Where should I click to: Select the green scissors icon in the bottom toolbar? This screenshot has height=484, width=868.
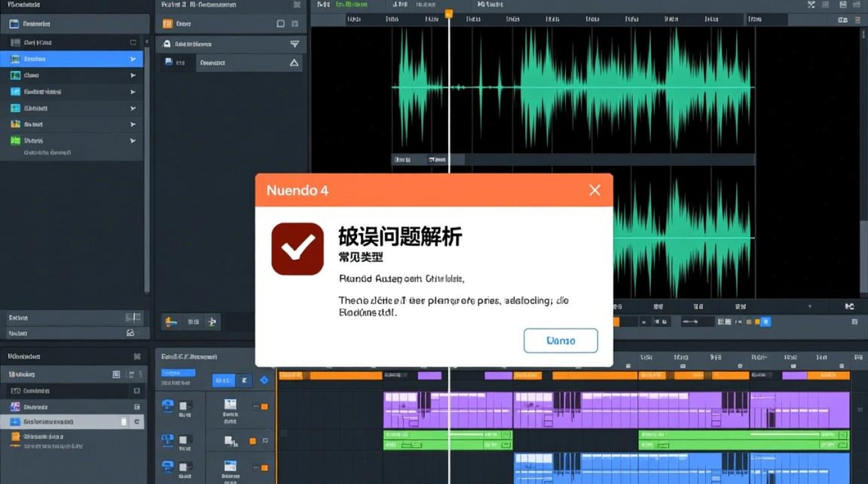[x=212, y=322]
